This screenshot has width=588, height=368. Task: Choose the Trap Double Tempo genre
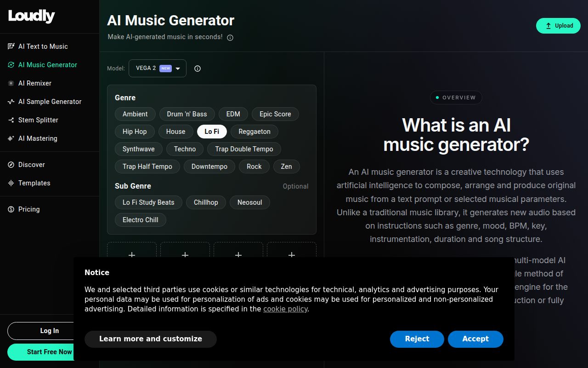coord(244,149)
